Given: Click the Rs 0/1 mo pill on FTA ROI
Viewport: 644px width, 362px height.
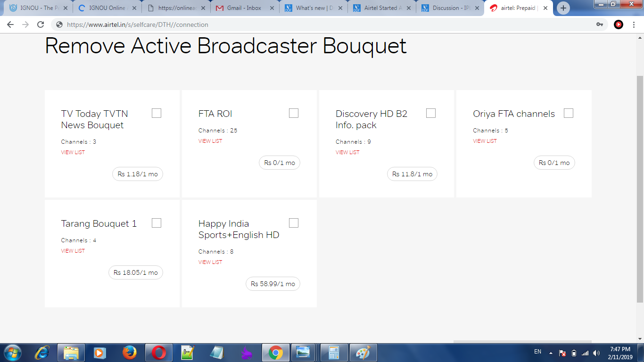Looking at the screenshot, I should tap(280, 163).
